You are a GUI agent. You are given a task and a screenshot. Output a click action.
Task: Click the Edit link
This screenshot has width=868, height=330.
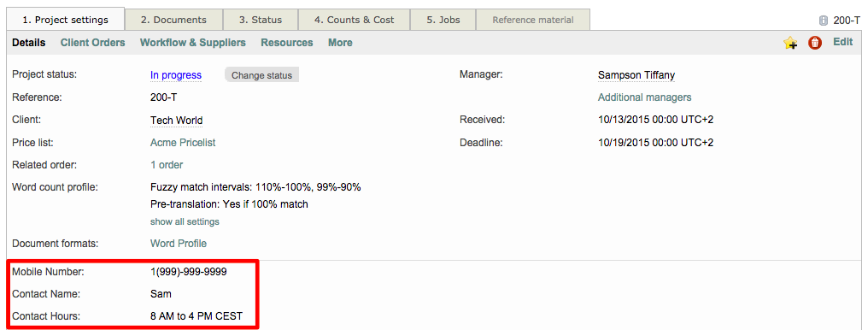click(x=842, y=42)
